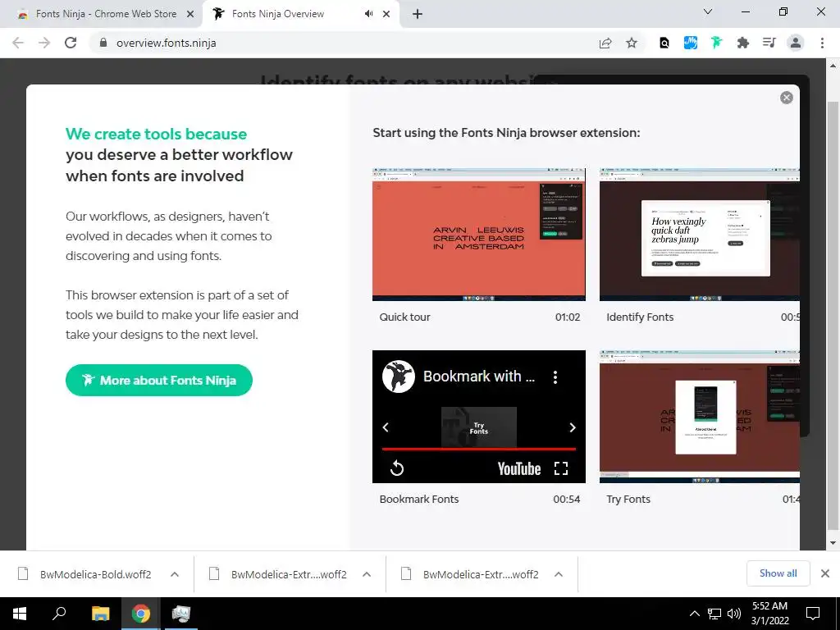
Task: Share this page using the share icon
Action: pos(605,43)
